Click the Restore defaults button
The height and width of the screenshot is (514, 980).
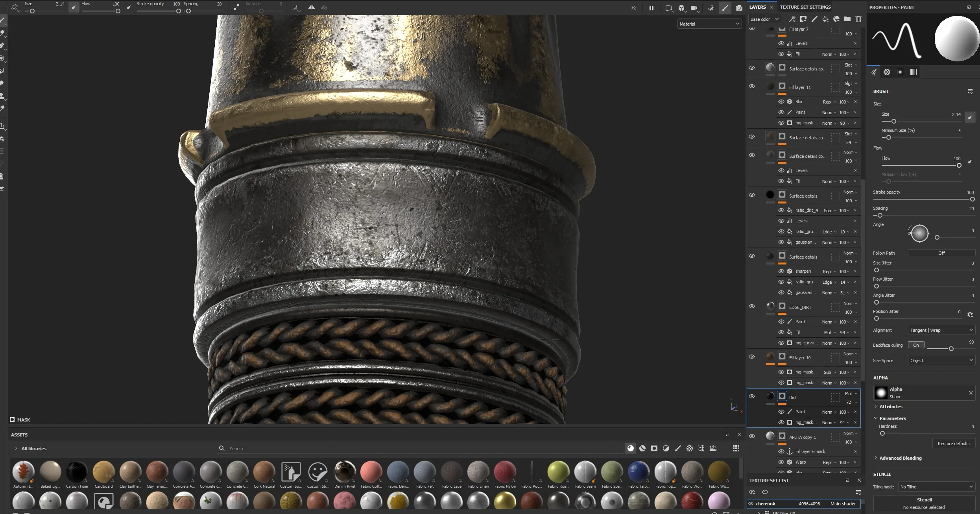(x=954, y=443)
